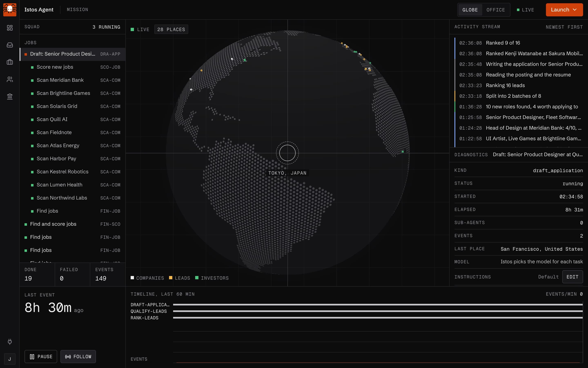Select the Scan Solaris Grid job
588x368 pixels.
(73, 106)
